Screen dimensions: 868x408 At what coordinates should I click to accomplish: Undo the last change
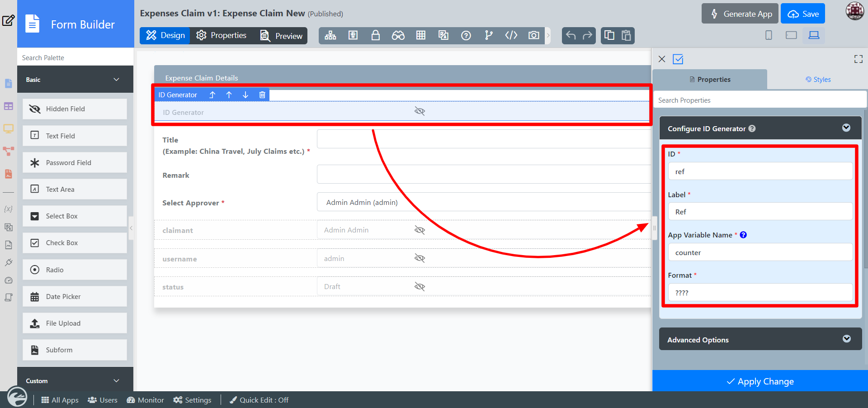(x=571, y=35)
